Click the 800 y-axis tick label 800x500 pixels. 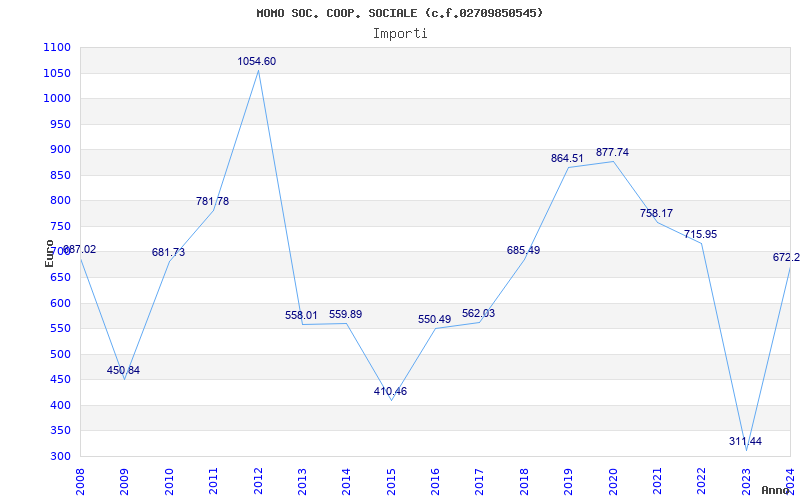[x=61, y=201]
